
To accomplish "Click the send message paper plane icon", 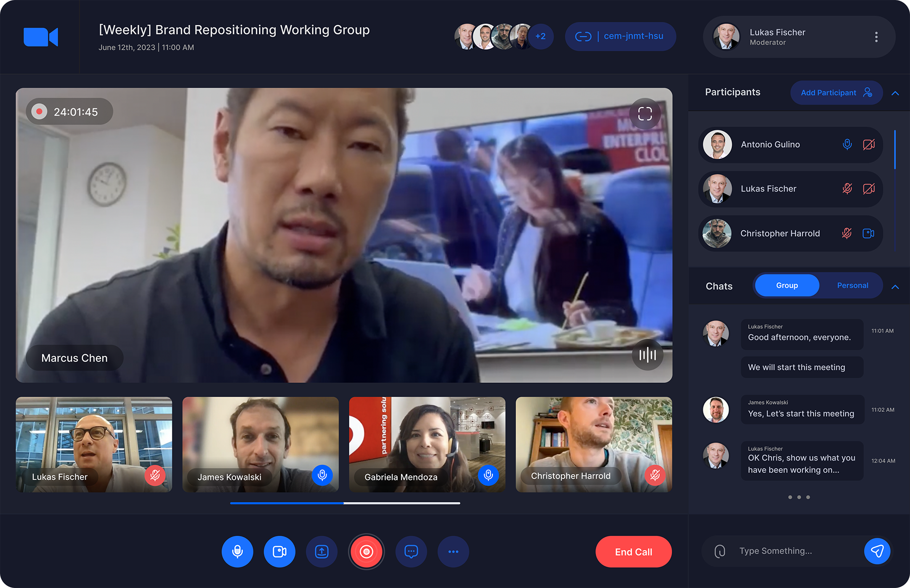I will pyautogui.click(x=877, y=551).
